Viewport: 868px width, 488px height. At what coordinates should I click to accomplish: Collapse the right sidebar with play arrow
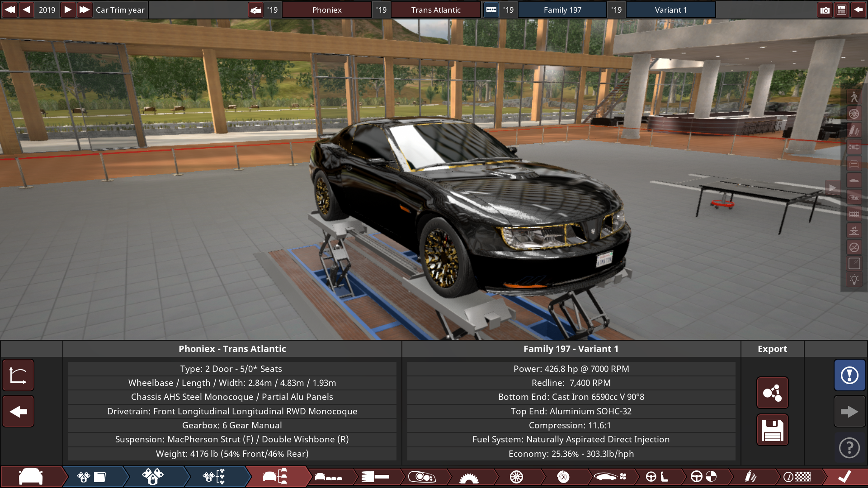tap(833, 188)
